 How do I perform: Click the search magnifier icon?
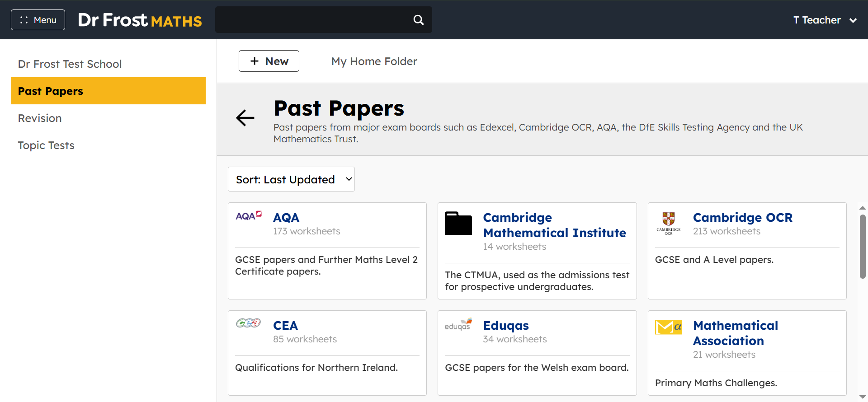tap(419, 20)
